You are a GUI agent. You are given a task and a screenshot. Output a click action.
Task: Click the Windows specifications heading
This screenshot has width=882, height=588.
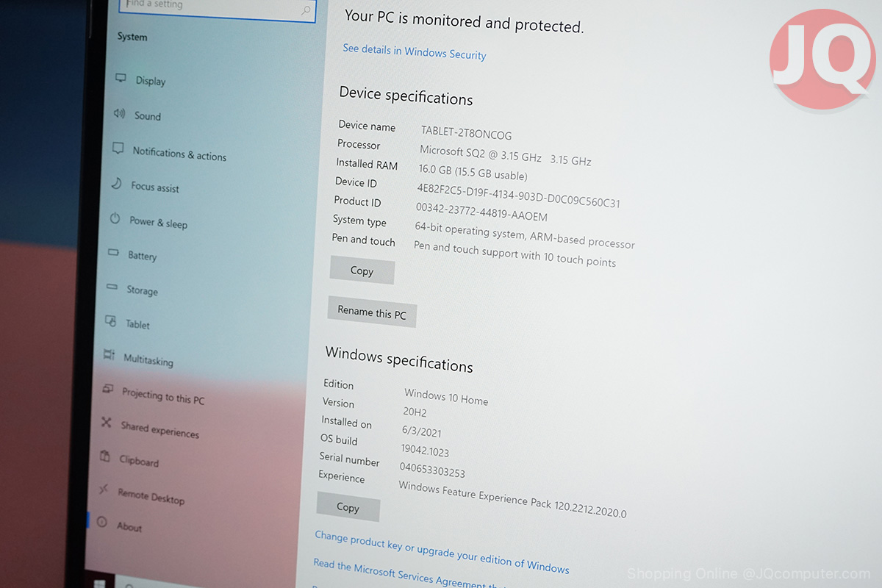(399, 359)
